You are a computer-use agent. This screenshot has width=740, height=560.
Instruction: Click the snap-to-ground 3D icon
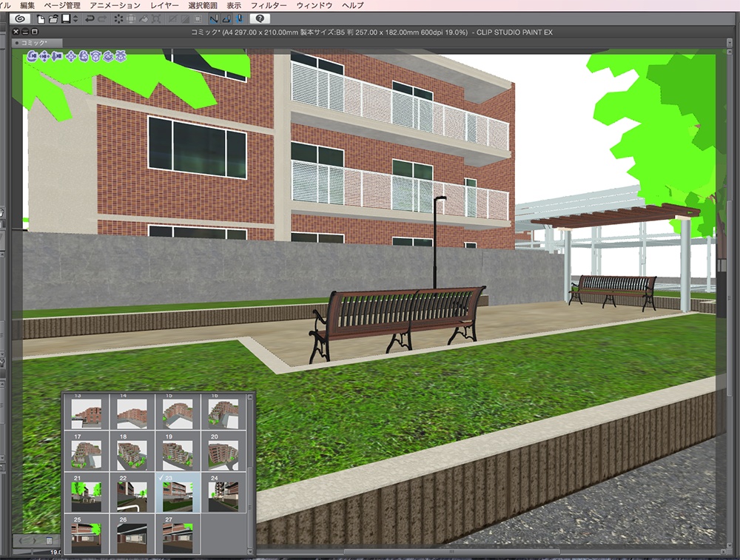121,55
